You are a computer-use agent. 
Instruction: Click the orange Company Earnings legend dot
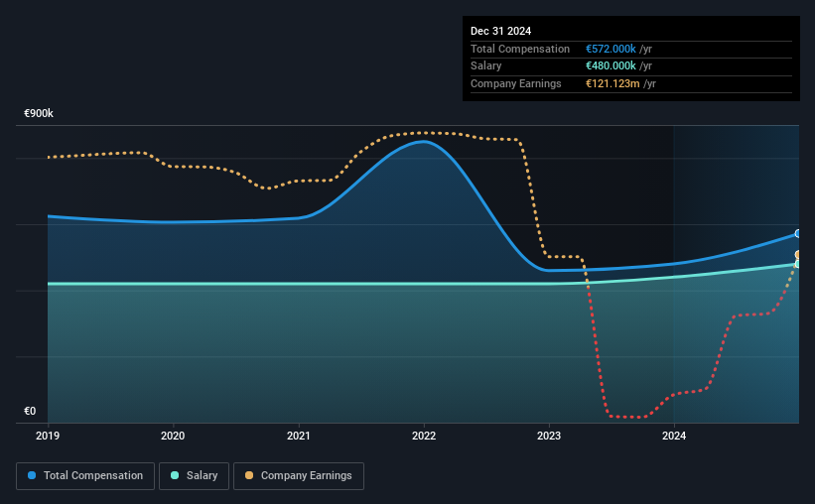pos(249,475)
